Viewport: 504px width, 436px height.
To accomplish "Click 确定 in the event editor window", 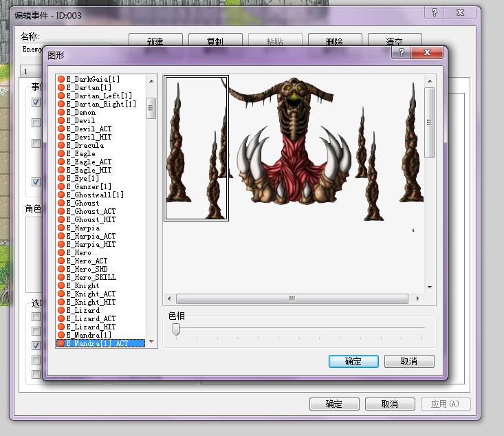I will 334,404.
